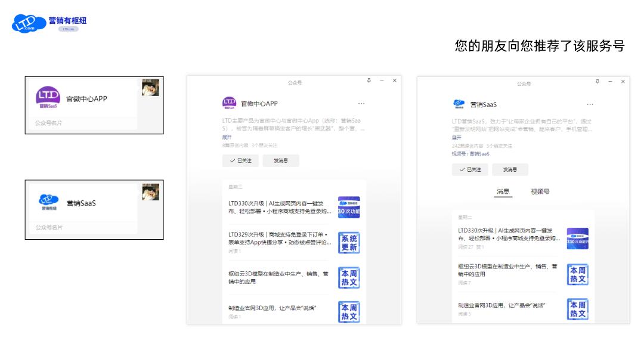The width and height of the screenshot is (644, 362).
Task: Click 营销SaaS avatar in right window
Action: click(x=459, y=104)
